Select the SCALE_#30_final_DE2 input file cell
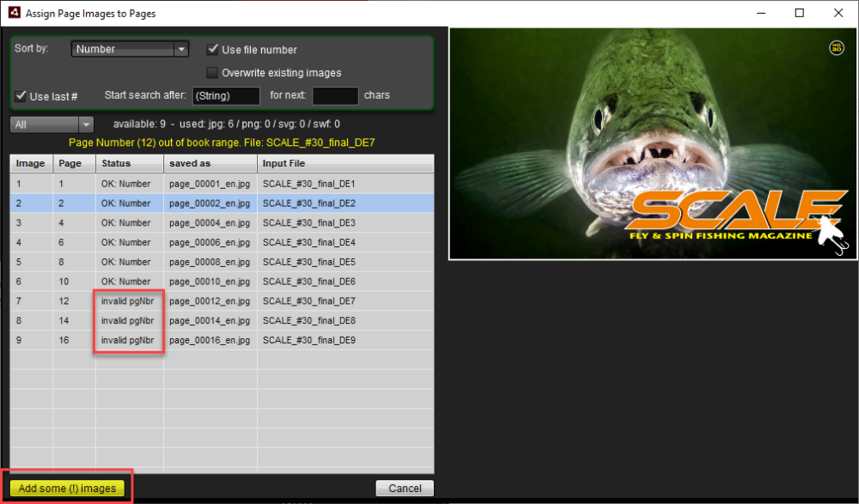The image size is (859, 504). click(345, 203)
